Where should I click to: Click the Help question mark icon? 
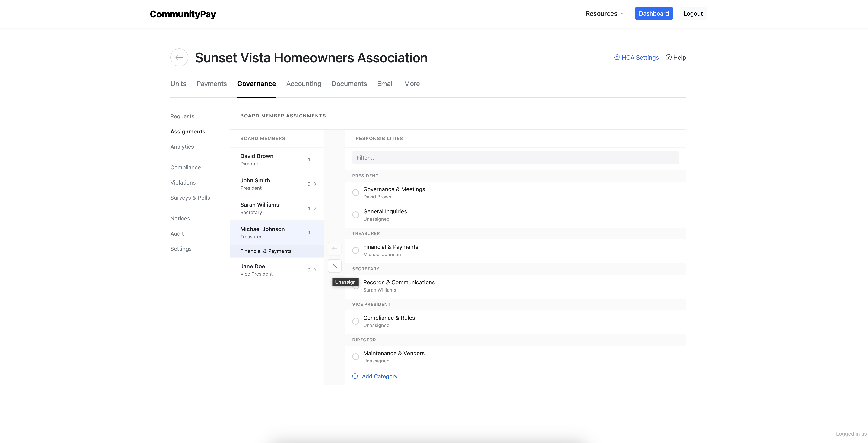point(668,57)
